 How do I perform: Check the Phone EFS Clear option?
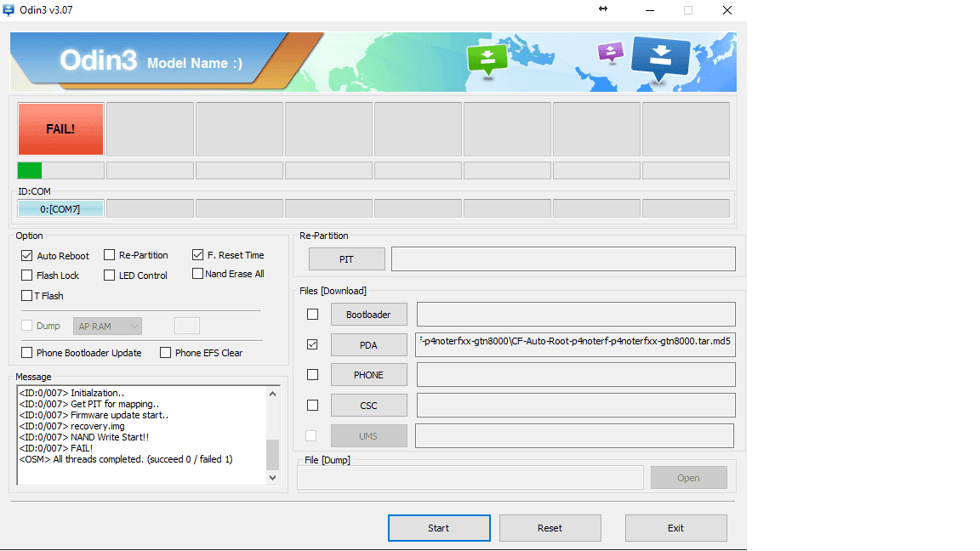coord(166,352)
